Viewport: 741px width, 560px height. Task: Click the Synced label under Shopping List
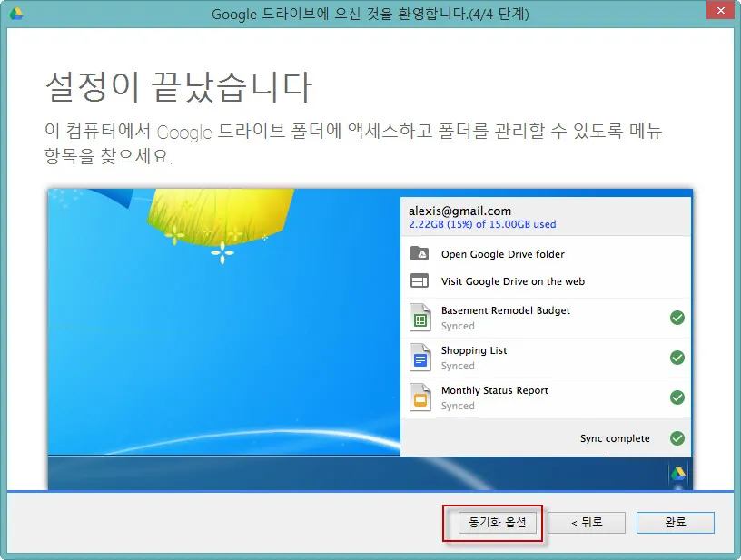tap(458, 366)
